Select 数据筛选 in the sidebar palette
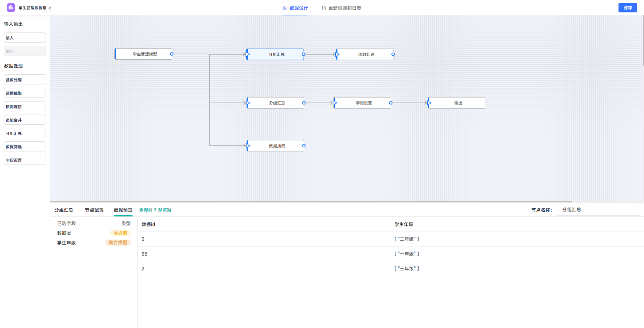The width and height of the screenshot is (644, 328). click(x=25, y=147)
